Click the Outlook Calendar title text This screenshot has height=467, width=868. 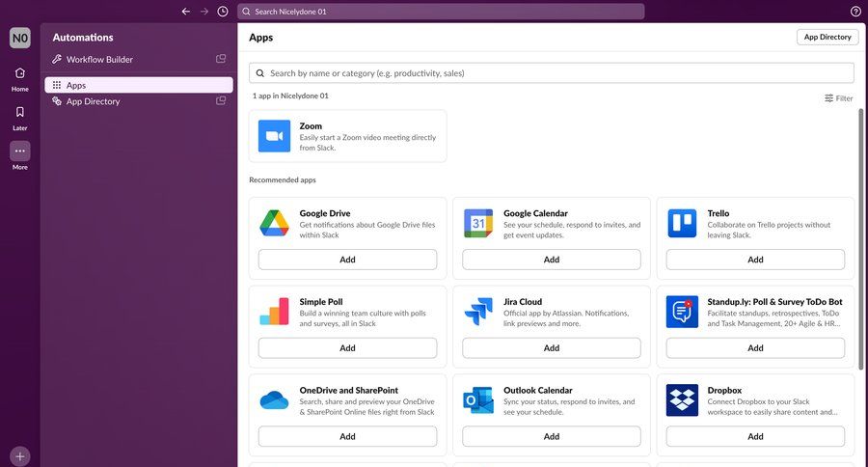[538, 390]
